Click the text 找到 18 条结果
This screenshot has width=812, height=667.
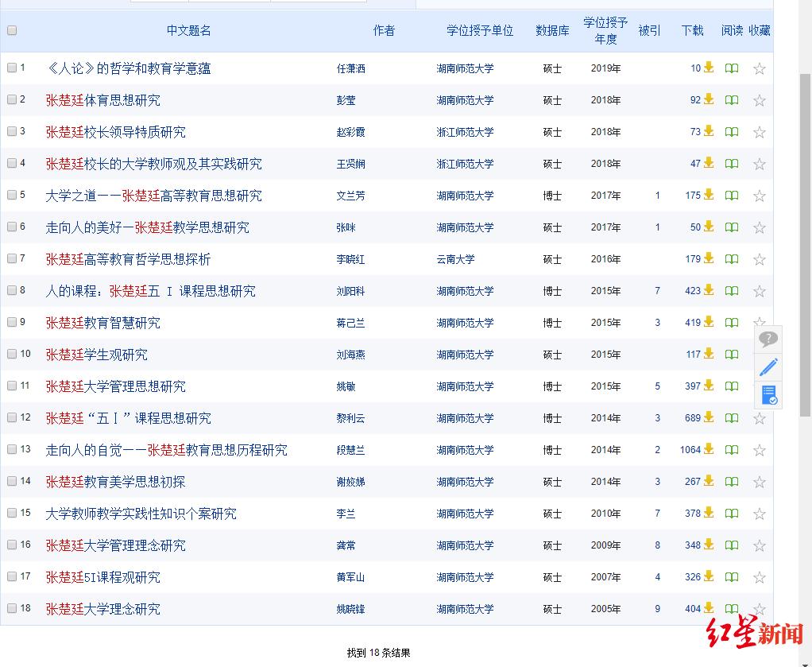coord(378,653)
